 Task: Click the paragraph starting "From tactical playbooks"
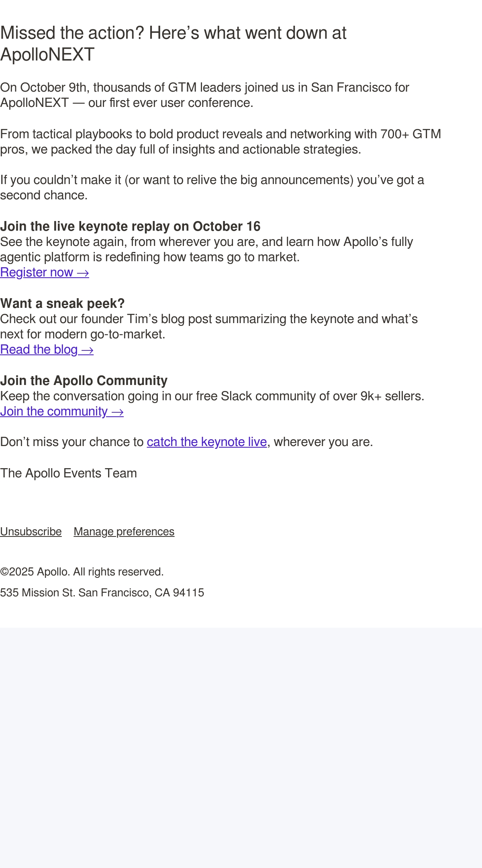(x=221, y=141)
